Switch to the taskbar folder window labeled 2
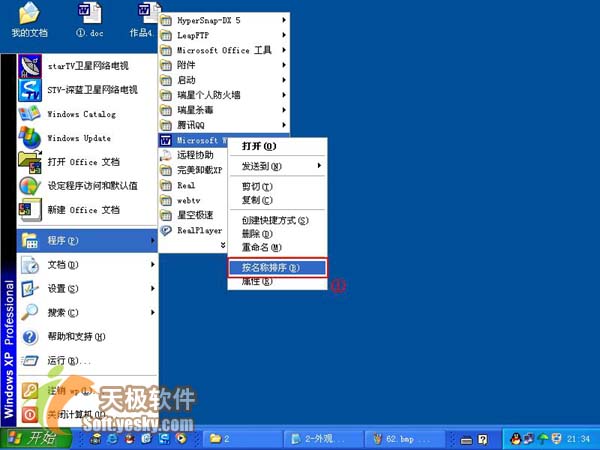 click(243, 439)
